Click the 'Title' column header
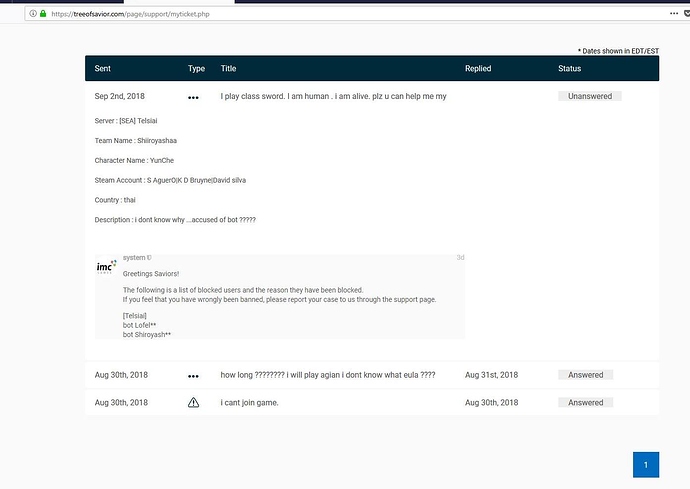Image resolution: width=690 pixels, height=489 pixels. click(228, 68)
